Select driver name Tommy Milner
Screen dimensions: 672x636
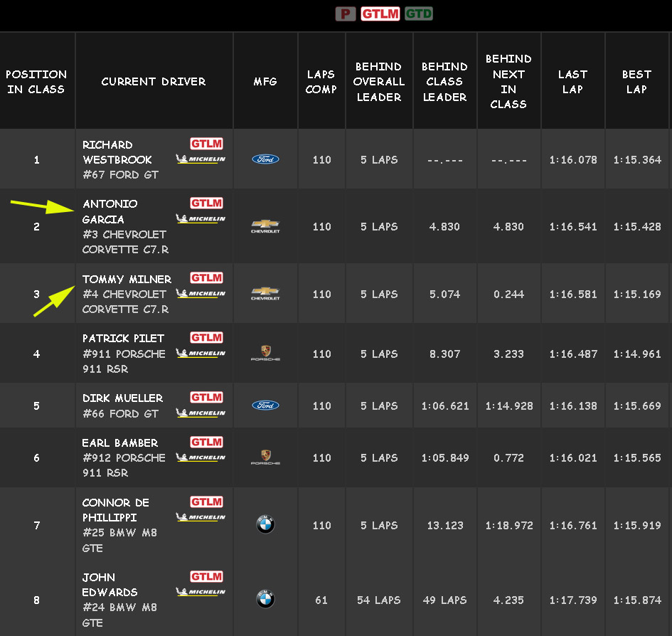[127, 279]
